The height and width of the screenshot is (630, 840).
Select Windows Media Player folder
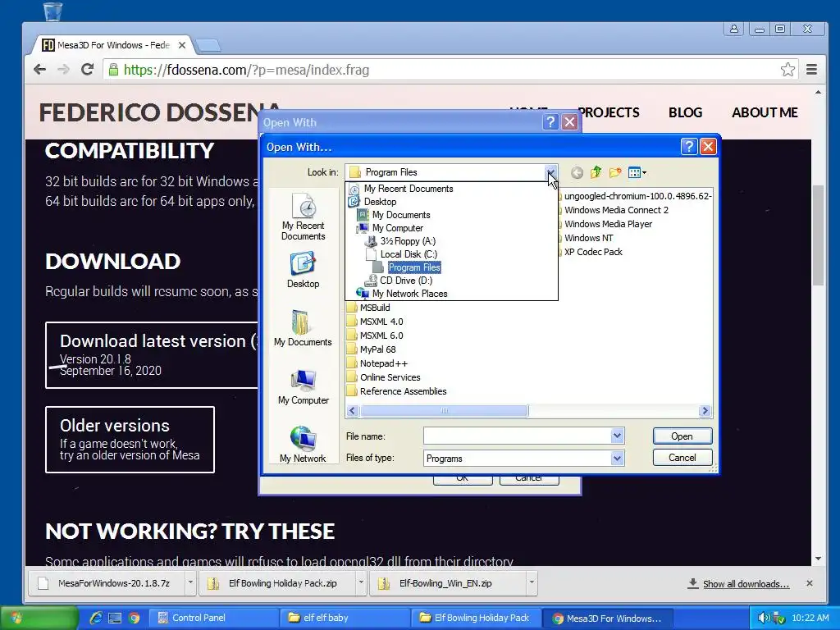click(x=606, y=224)
